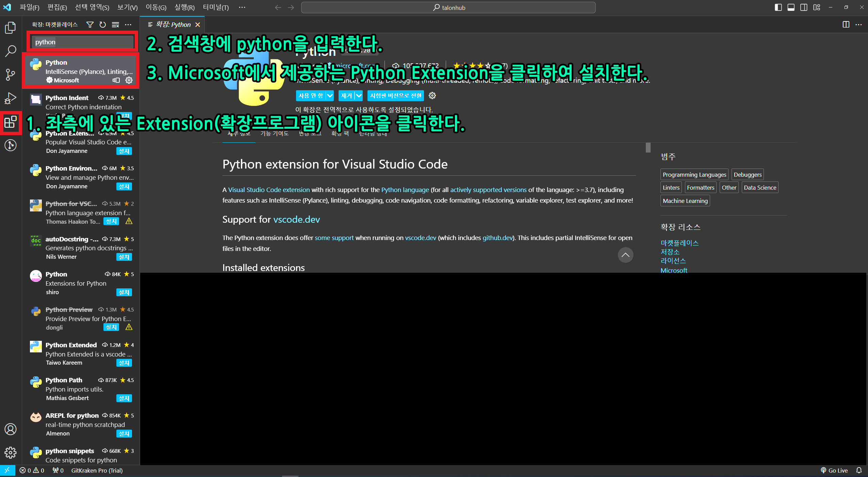This screenshot has height=477, width=868.
Task: Click the talonhub command center search box
Action: tap(448, 7)
